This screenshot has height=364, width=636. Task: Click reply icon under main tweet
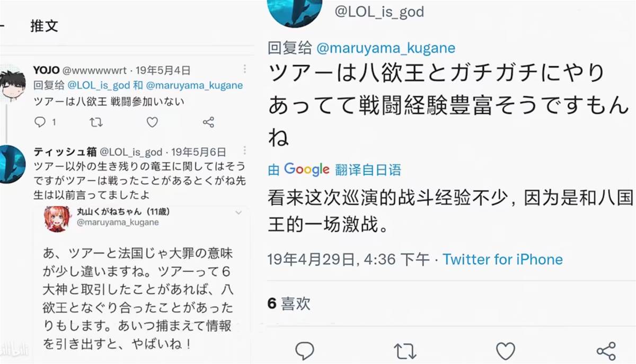(x=305, y=350)
